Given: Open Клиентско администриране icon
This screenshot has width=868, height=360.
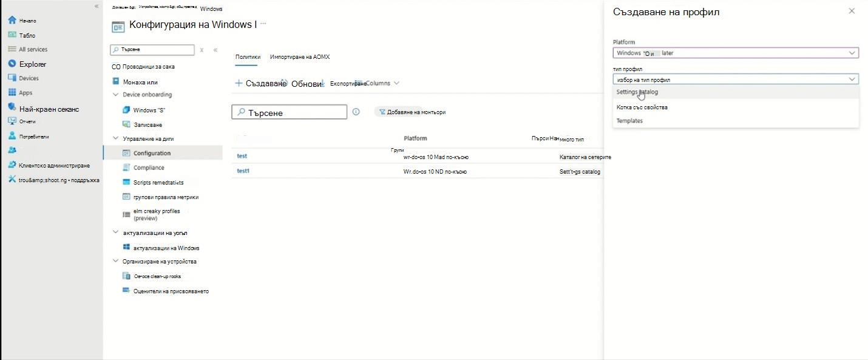Looking at the screenshot, I should (x=12, y=165).
